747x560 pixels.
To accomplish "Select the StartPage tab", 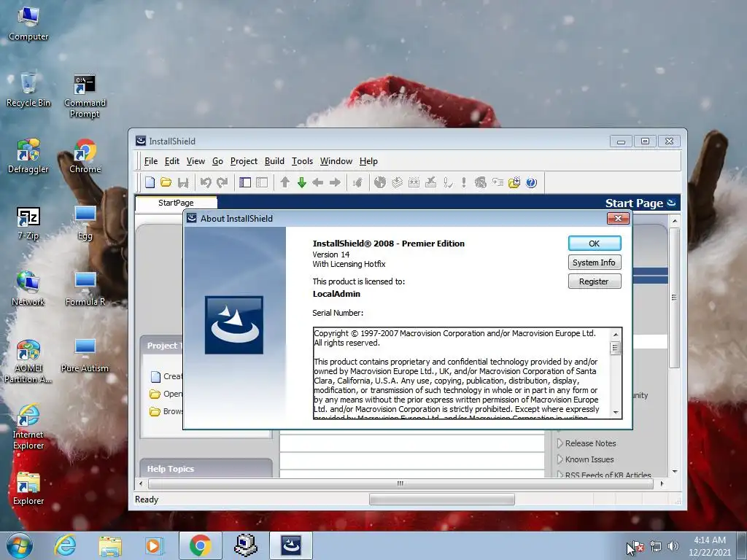I will (x=176, y=203).
